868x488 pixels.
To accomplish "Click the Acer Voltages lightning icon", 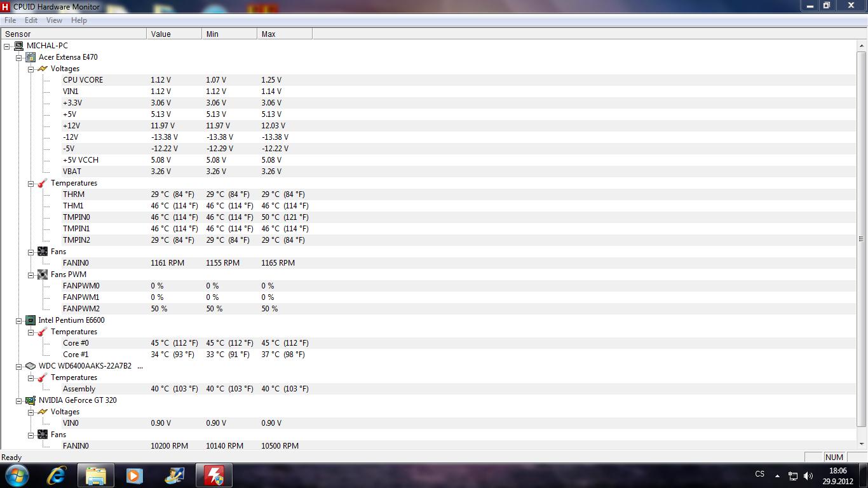I will pyautogui.click(x=43, y=69).
